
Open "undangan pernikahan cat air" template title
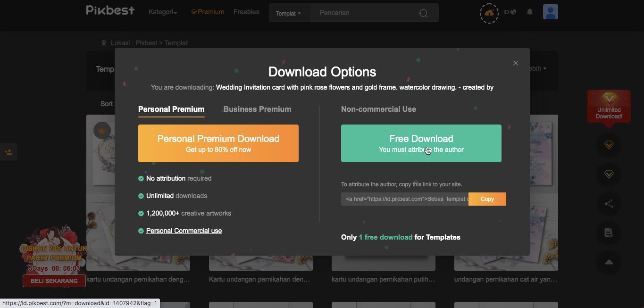506,279
